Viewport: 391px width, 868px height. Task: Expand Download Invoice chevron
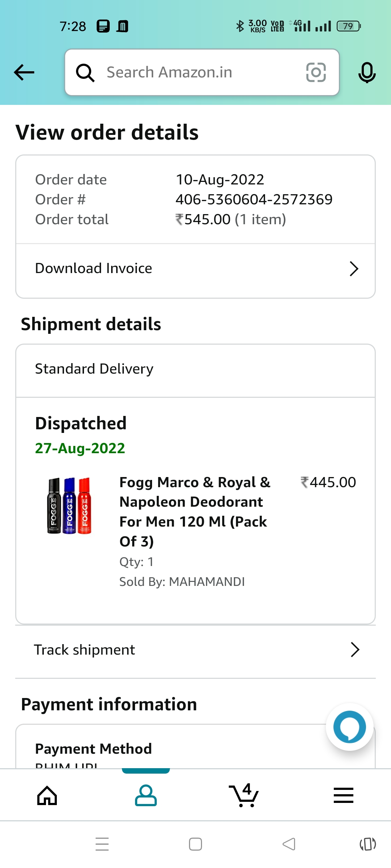tap(354, 269)
